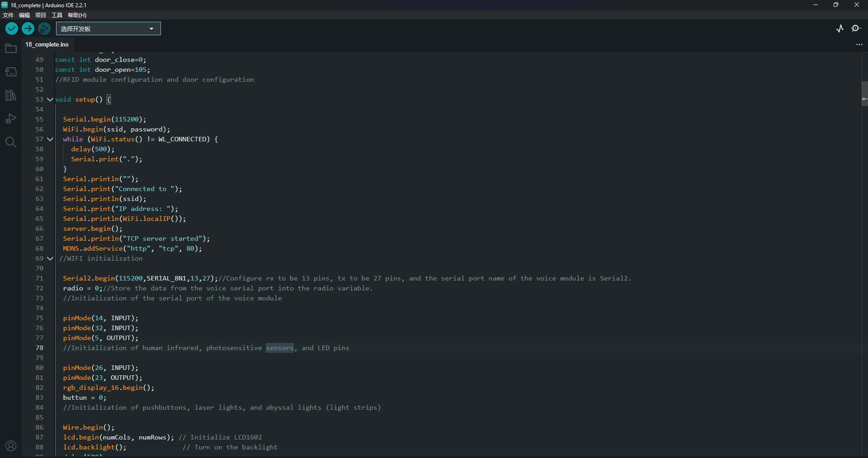Image resolution: width=868 pixels, height=458 pixels.
Task: Collapse the setup() function fold arrow
Action: [x=50, y=99]
